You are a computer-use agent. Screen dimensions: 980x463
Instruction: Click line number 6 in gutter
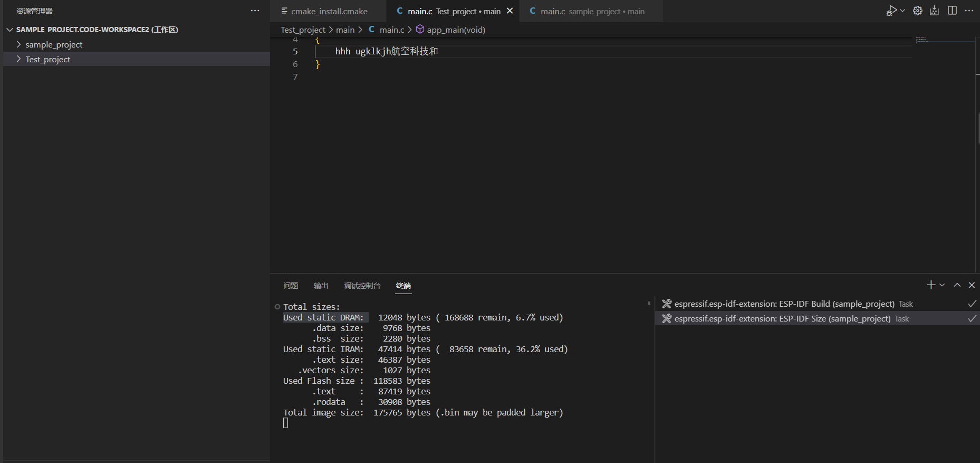295,64
